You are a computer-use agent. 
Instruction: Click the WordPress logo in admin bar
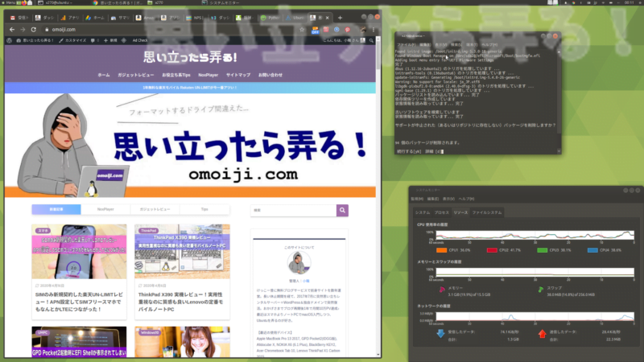coord(10,40)
